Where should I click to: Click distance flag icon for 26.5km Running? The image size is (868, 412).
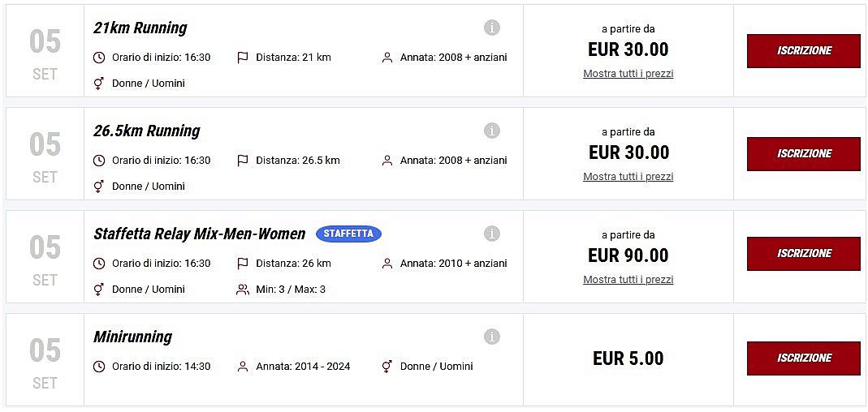point(242,161)
